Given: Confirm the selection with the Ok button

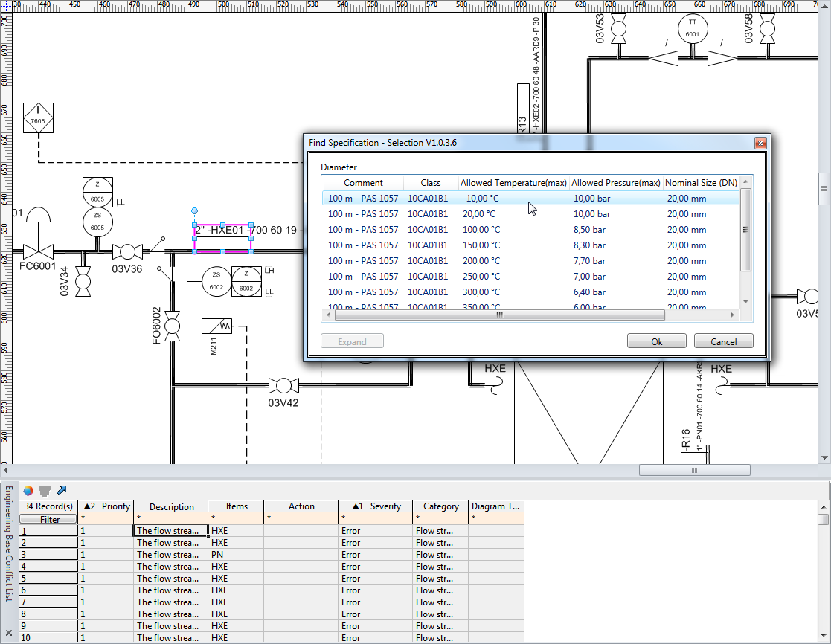Looking at the screenshot, I should click(656, 341).
